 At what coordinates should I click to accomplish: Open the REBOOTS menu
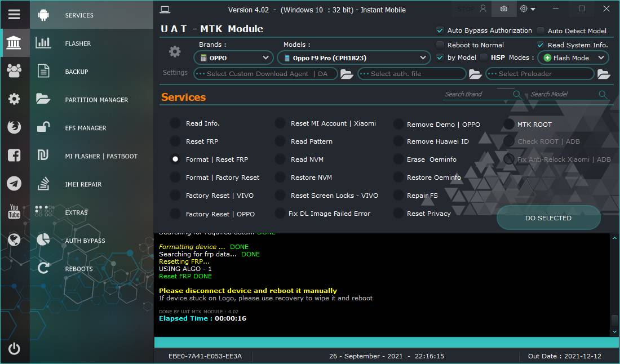click(x=92, y=269)
